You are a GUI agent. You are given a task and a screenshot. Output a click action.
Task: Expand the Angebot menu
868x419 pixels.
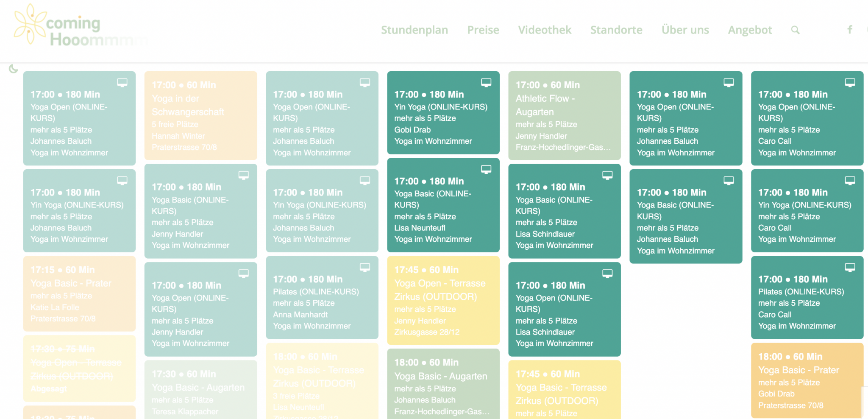(x=750, y=30)
